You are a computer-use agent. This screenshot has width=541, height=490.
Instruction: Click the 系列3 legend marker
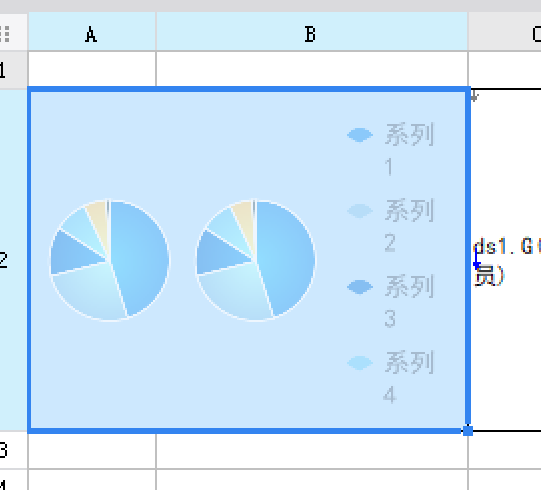point(360,287)
